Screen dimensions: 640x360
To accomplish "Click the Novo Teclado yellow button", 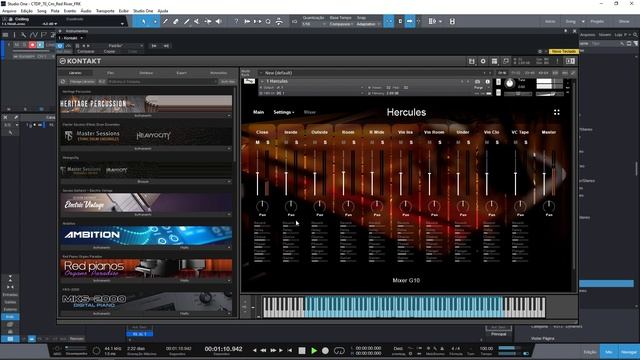I will [564, 51].
